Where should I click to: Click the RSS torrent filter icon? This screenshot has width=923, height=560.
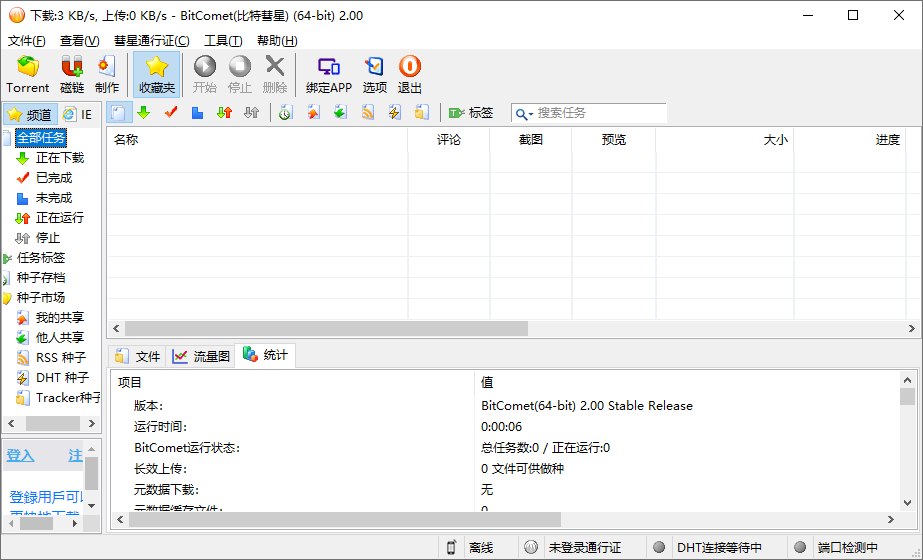(367, 112)
